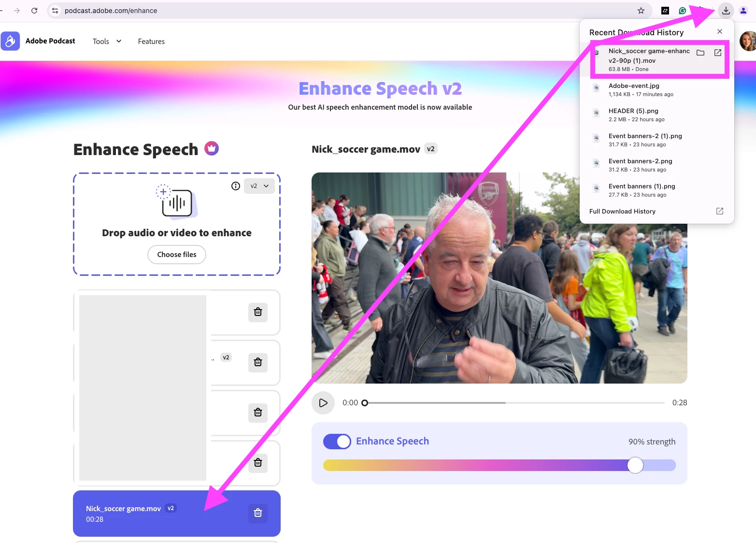Open the v2 model version dropdown

(259, 186)
